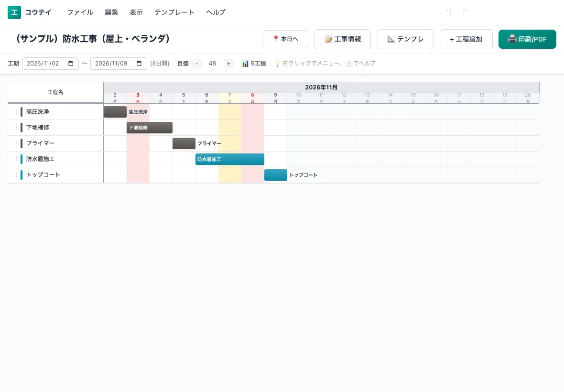The image size is (564, 392).
Task: Open the start date calendar picker icon
Action: pyautogui.click(x=71, y=64)
